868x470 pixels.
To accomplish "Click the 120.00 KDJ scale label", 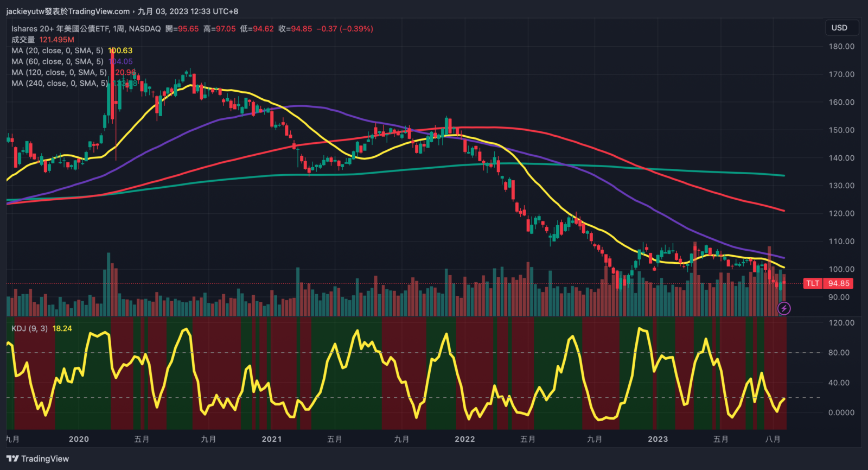I will [x=841, y=322].
